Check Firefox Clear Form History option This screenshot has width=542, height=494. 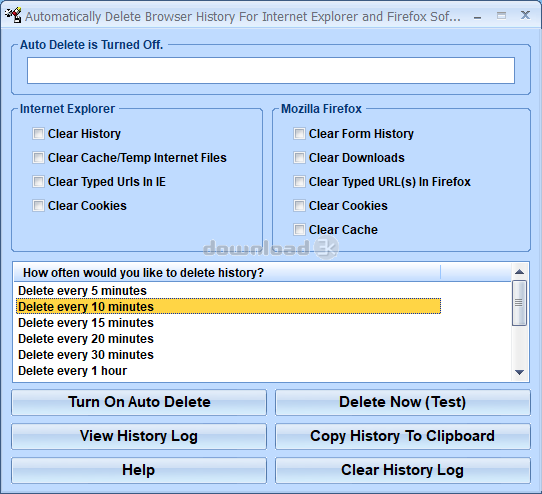[299, 133]
